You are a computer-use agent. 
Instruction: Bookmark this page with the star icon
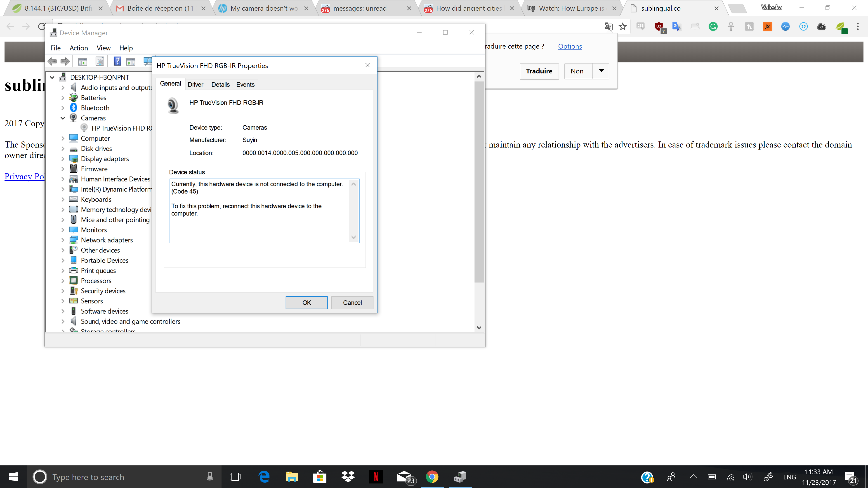click(x=623, y=27)
